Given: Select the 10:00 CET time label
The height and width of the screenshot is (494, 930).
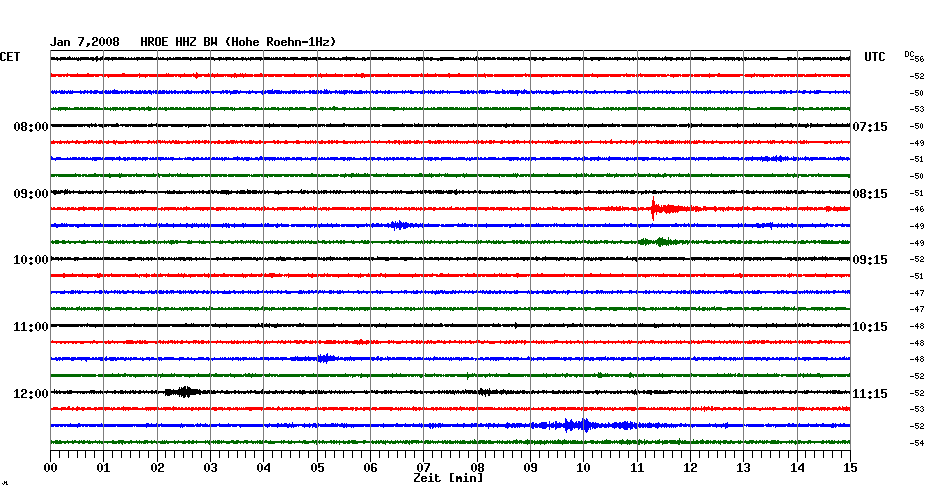Looking at the screenshot, I should 31,260.
